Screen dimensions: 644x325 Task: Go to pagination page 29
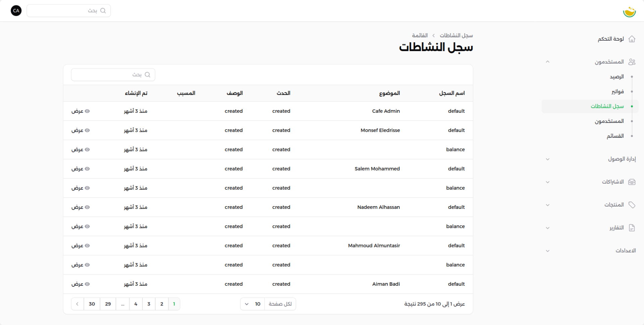[108, 304]
